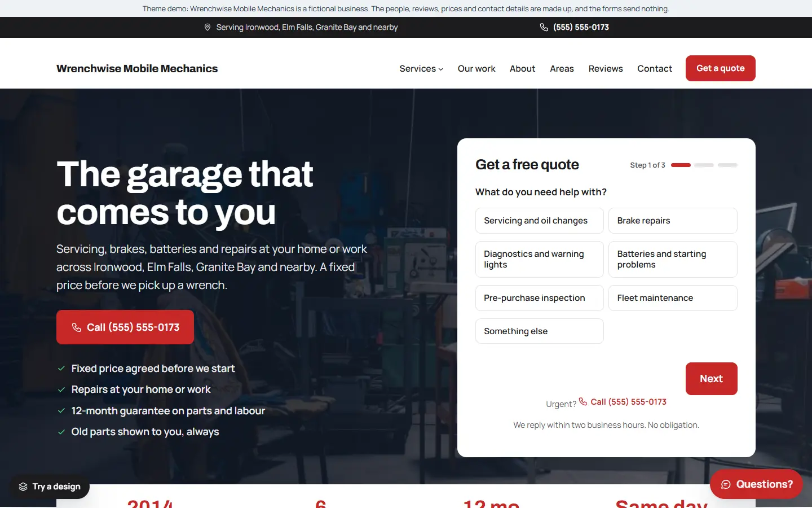Click "The garage that comes to you" headline
Image resolution: width=812 pixels, height=508 pixels.
(185, 193)
